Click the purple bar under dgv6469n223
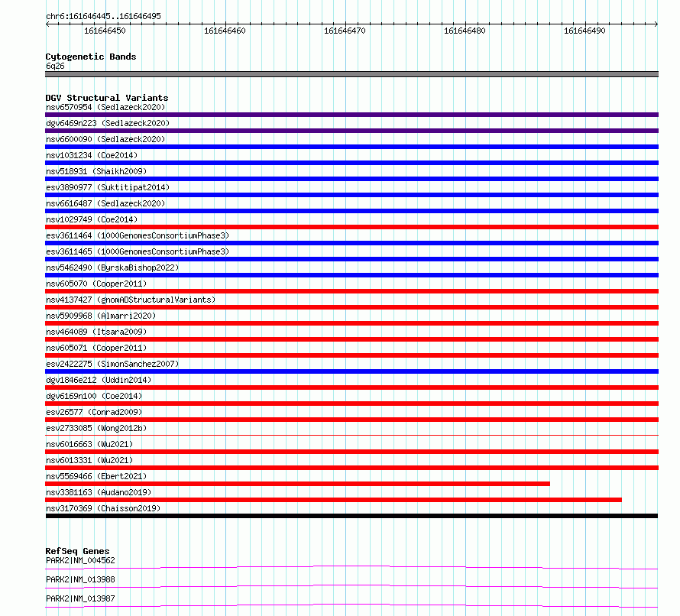This screenshot has width=680, height=616. [351, 131]
